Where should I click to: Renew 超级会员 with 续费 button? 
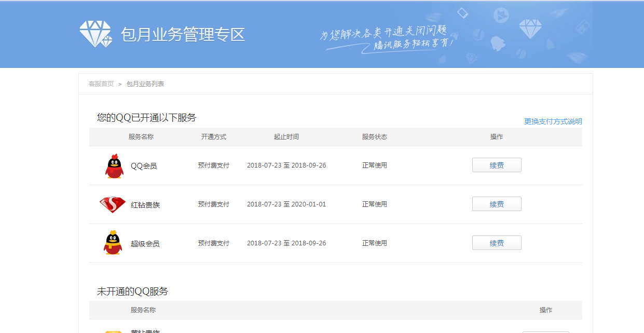[497, 243]
